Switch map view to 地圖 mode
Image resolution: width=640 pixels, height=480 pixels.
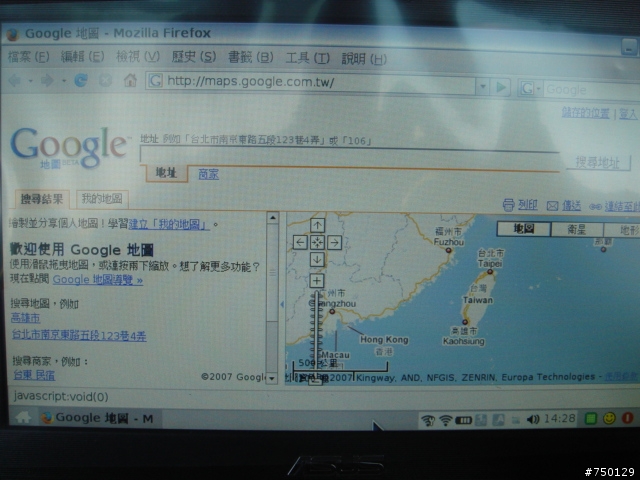(524, 229)
